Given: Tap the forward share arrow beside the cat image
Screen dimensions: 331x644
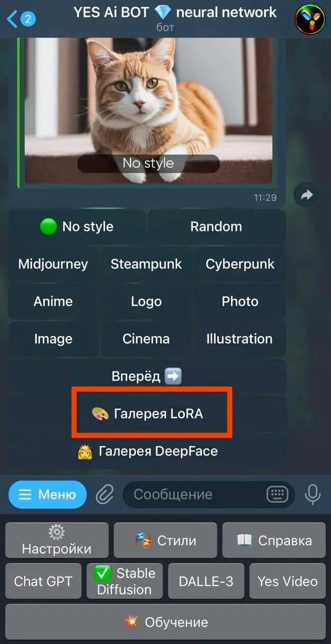Looking at the screenshot, I should tap(307, 195).
